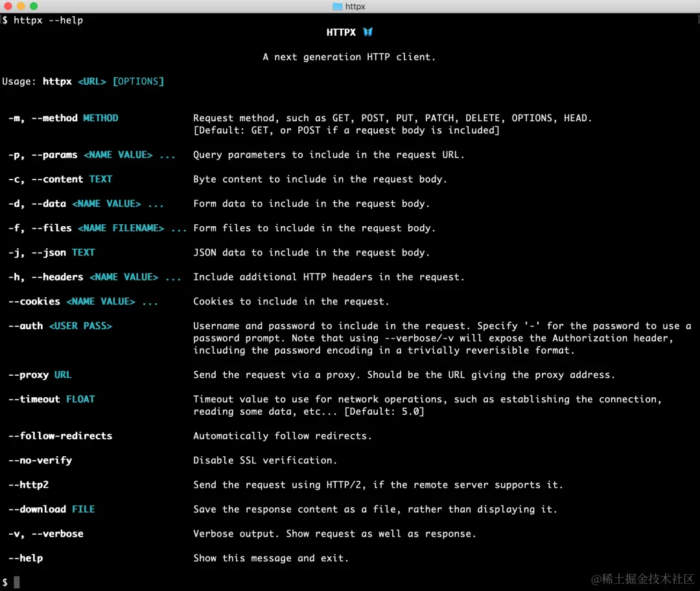
Task: Click 'Cookies to include in the request.'
Action: click(x=291, y=302)
